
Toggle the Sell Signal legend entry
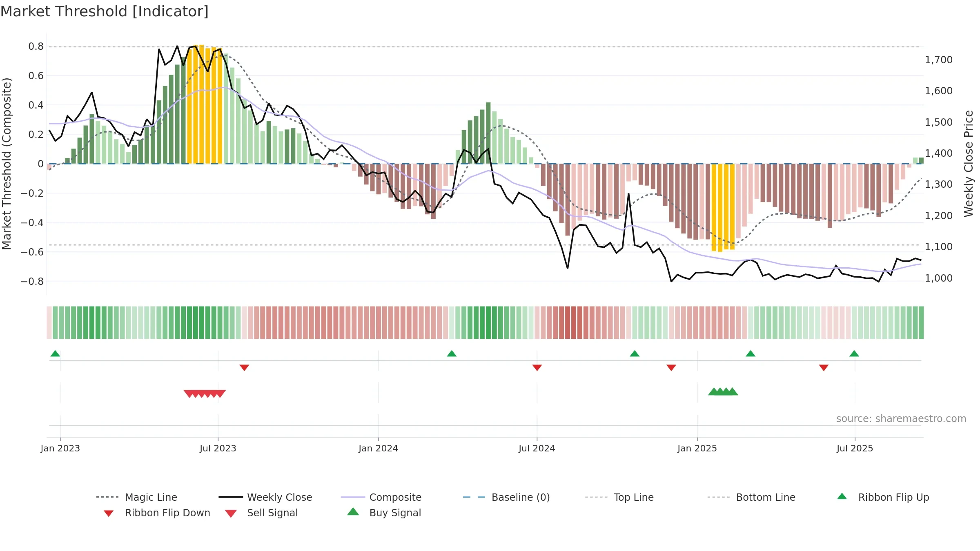[x=261, y=513]
